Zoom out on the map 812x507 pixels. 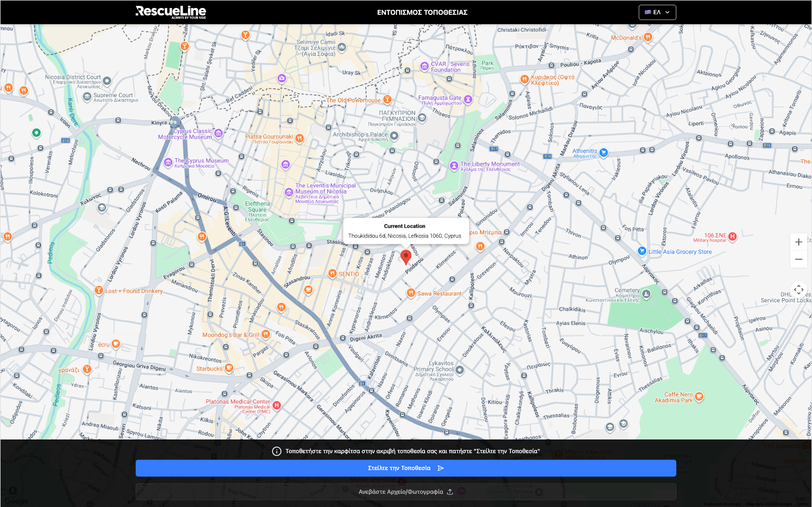[x=798, y=259]
